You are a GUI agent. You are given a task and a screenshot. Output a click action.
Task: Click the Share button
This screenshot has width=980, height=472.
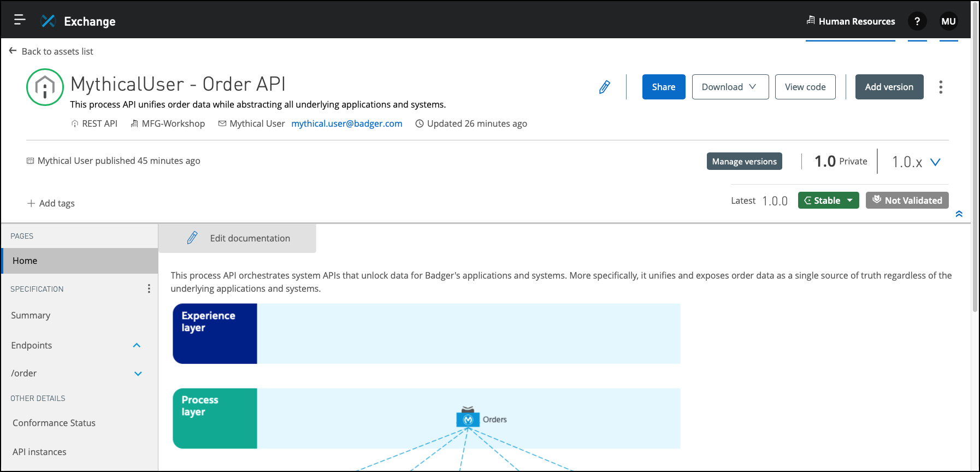pos(664,87)
